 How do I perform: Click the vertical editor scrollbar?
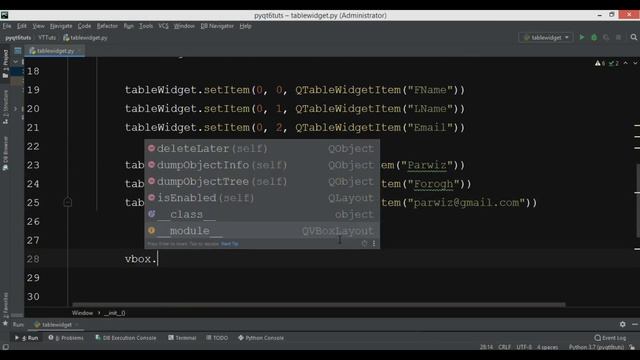point(638,200)
